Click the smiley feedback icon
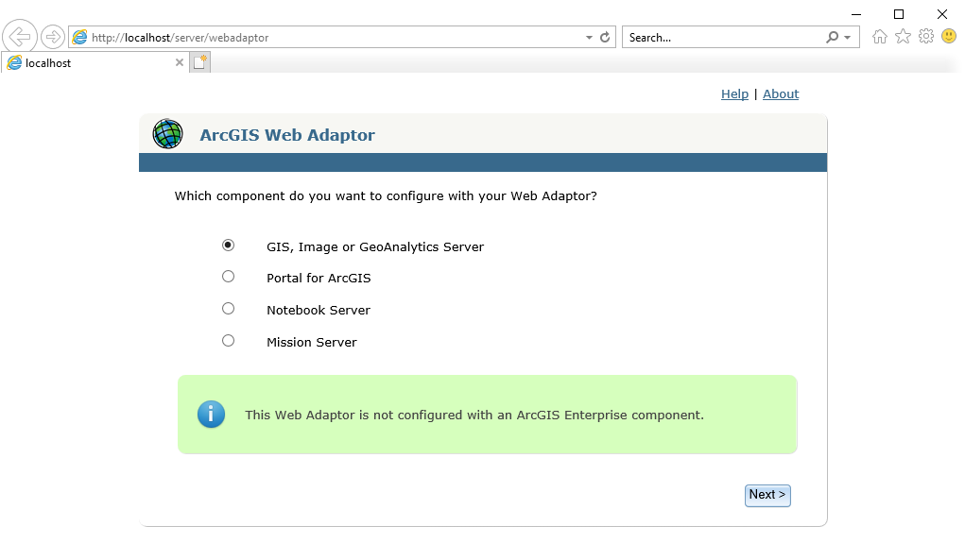 (949, 36)
